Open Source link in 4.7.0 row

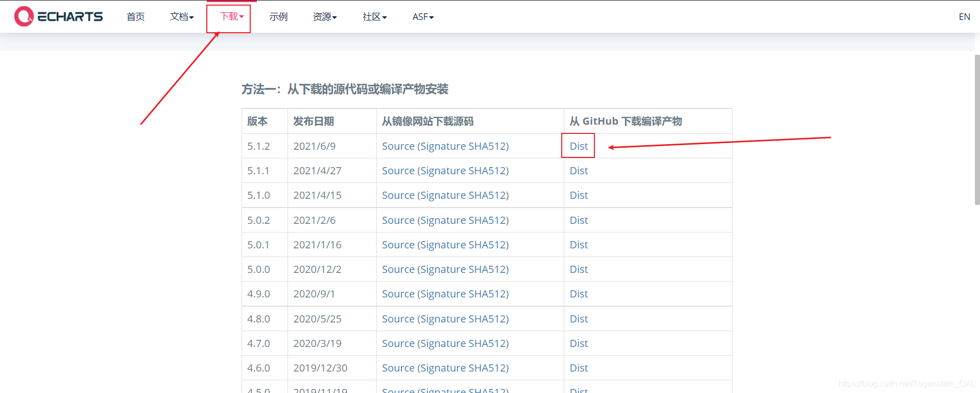click(x=398, y=343)
